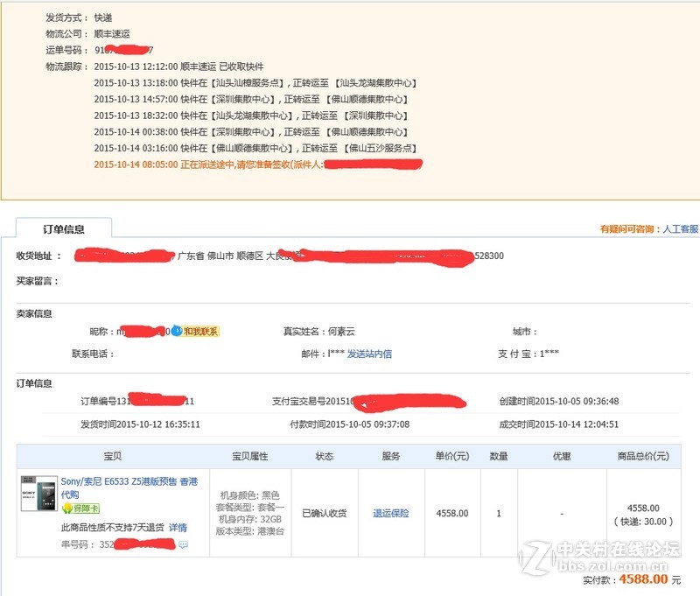The height and width of the screenshot is (596, 700).
Task: Select tracking entry 2015-10-13 12:12:00 已收取快件
Action: [x=178, y=67]
